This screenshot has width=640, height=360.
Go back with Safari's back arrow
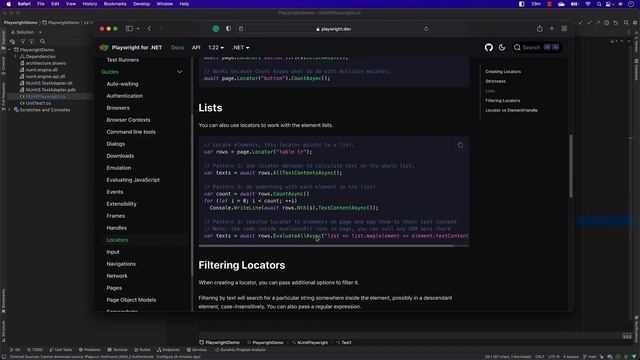click(149, 29)
